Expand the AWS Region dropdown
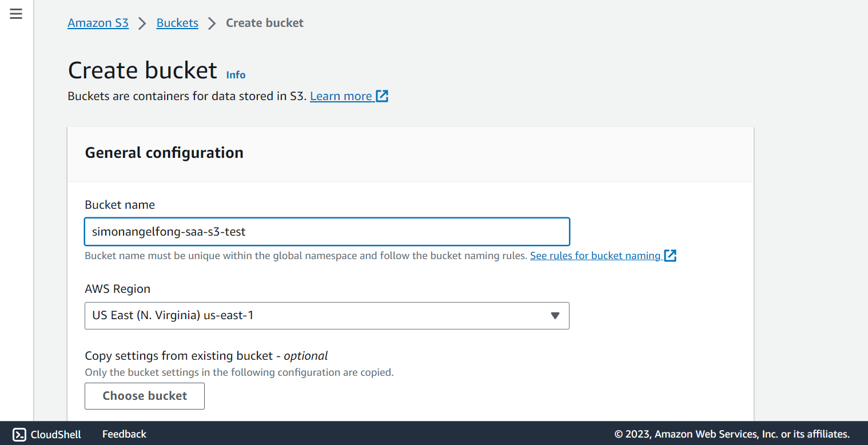 point(327,316)
